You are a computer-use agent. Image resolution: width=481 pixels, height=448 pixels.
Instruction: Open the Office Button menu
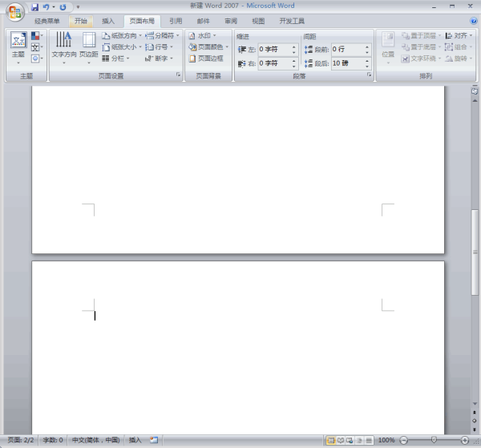point(15,12)
